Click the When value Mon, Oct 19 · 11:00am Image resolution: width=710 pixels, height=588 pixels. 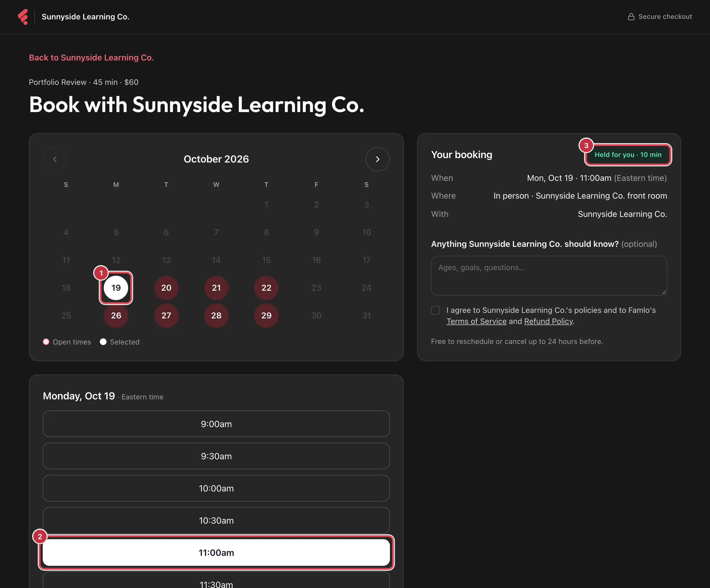click(569, 178)
